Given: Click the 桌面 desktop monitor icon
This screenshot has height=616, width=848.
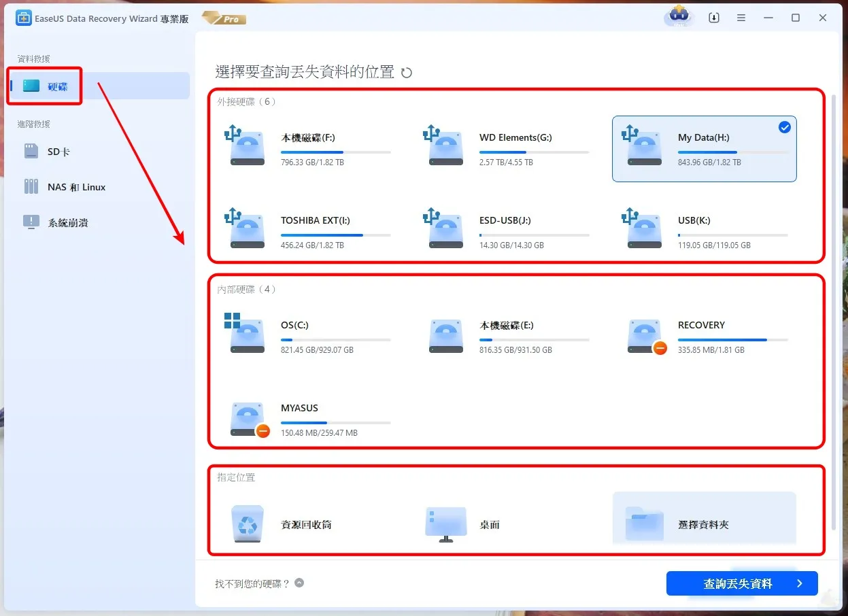Looking at the screenshot, I should pos(446,524).
